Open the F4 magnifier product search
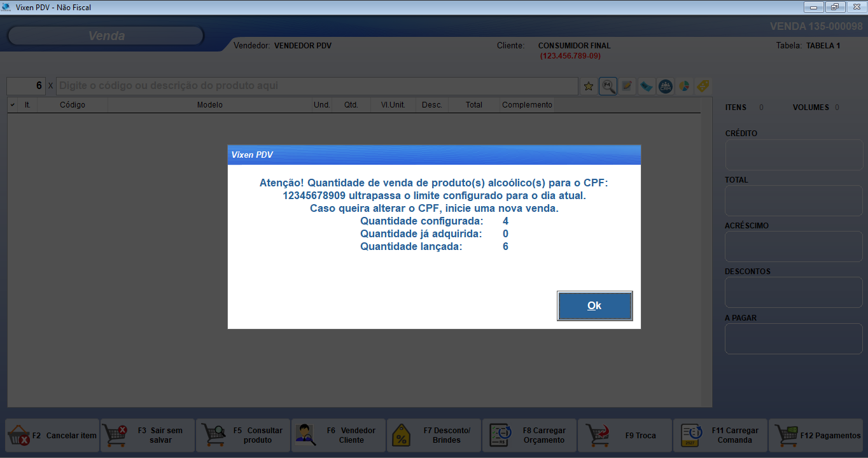 608,86
